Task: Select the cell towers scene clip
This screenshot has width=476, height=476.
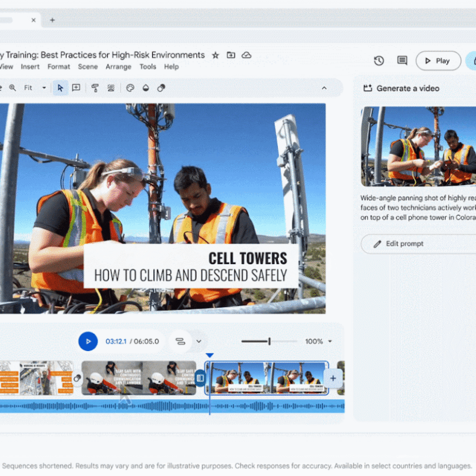Action: pos(267,378)
